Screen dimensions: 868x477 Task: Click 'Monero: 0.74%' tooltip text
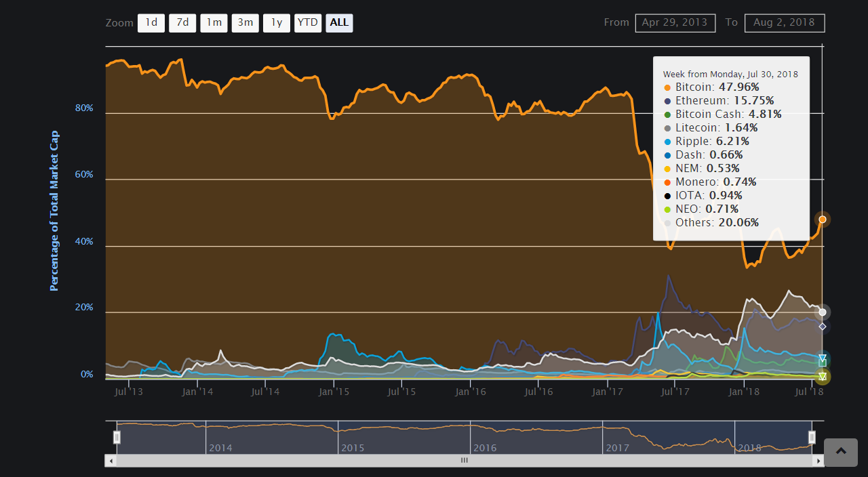pos(715,182)
